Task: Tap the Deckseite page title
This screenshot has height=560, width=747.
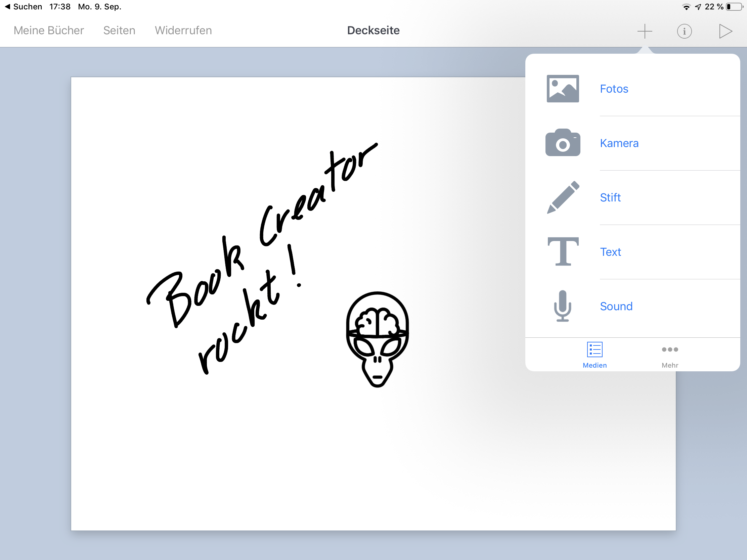Action: pyautogui.click(x=373, y=30)
